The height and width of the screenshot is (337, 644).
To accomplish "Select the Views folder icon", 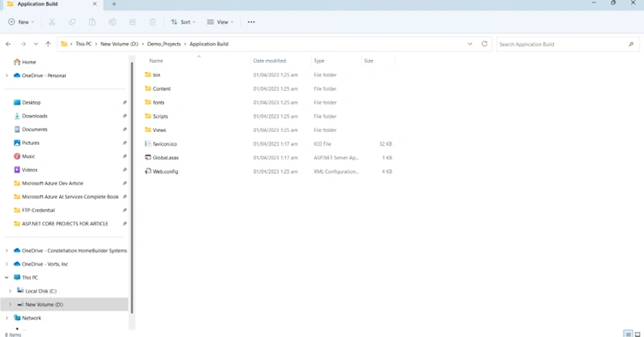I will coord(148,129).
